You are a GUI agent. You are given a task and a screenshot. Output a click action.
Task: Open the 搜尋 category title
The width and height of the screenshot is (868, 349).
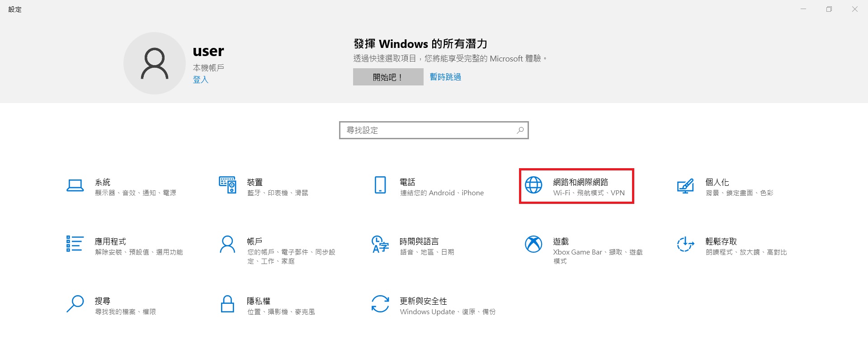(x=103, y=301)
